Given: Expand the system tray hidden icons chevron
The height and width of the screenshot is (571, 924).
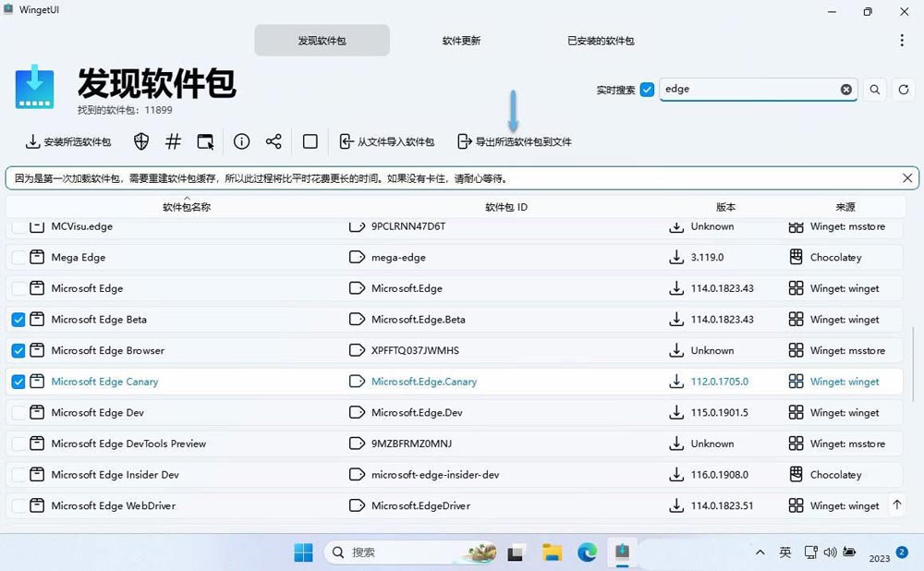Looking at the screenshot, I should pyautogui.click(x=760, y=553).
